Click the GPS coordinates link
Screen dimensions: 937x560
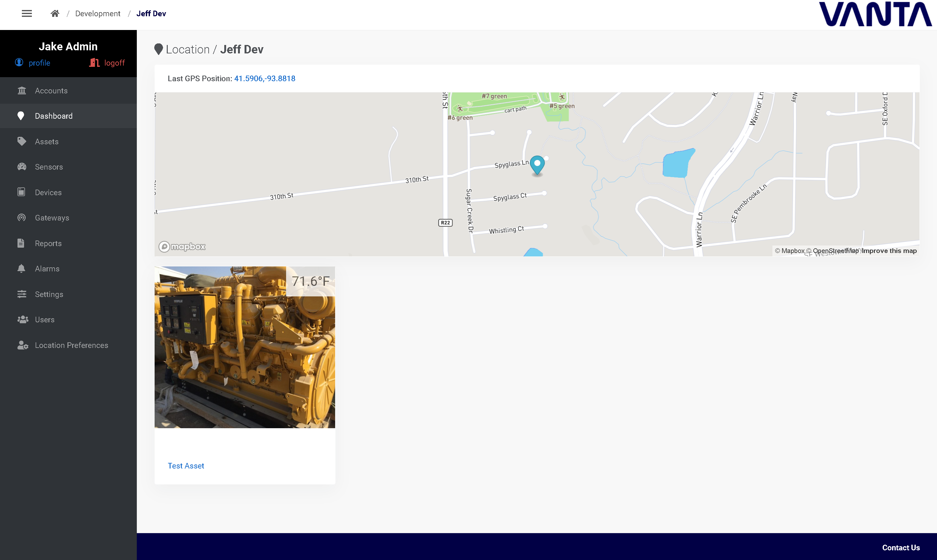(265, 78)
